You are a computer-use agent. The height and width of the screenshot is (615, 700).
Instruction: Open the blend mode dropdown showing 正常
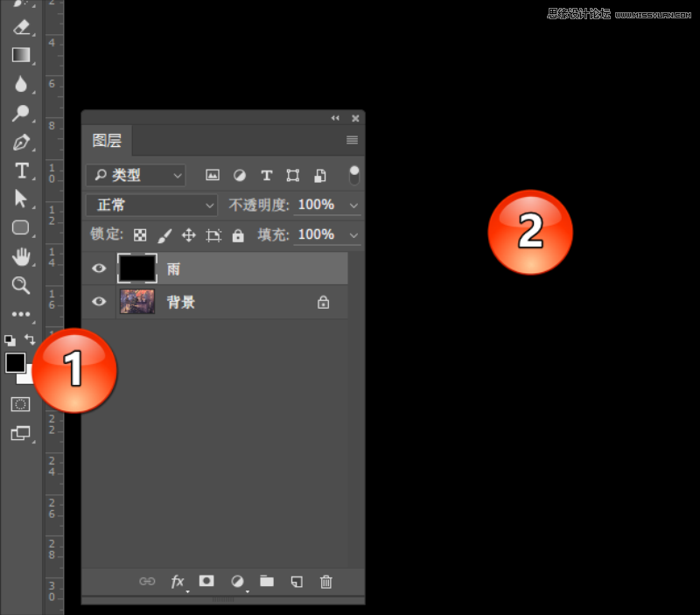click(x=151, y=205)
